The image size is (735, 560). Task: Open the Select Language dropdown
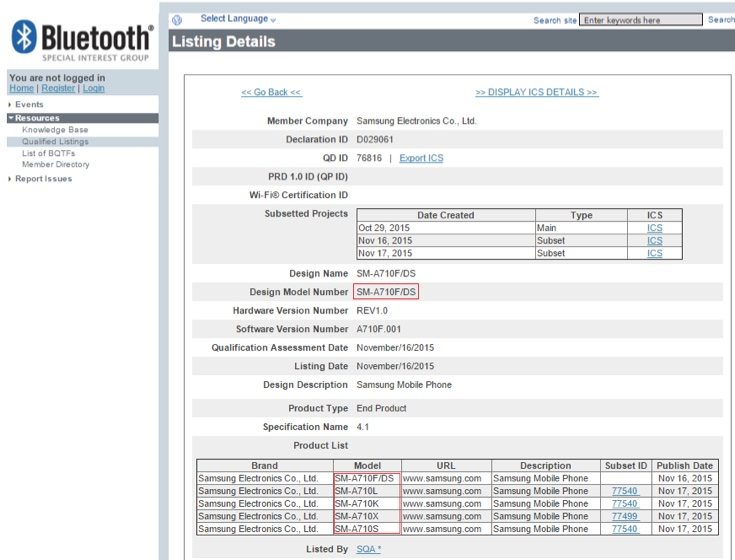click(x=238, y=19)
